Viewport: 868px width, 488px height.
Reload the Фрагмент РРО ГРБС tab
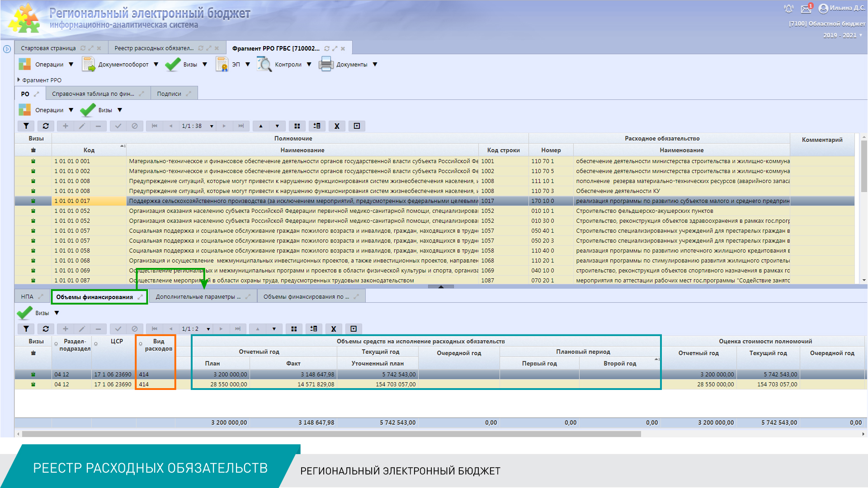[x=327, y=48]
